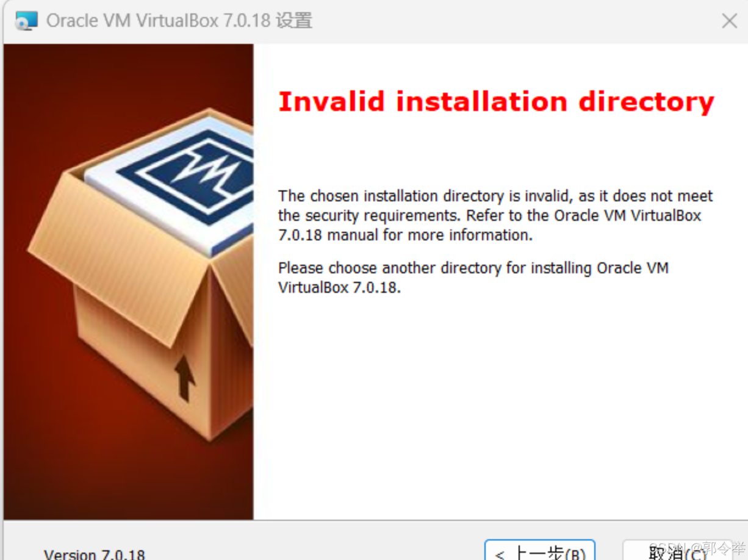Image resolution: width=748 pixels, height=560 pixels.
Task: Click the paragraph about security requirements
Action: point(495,215)
